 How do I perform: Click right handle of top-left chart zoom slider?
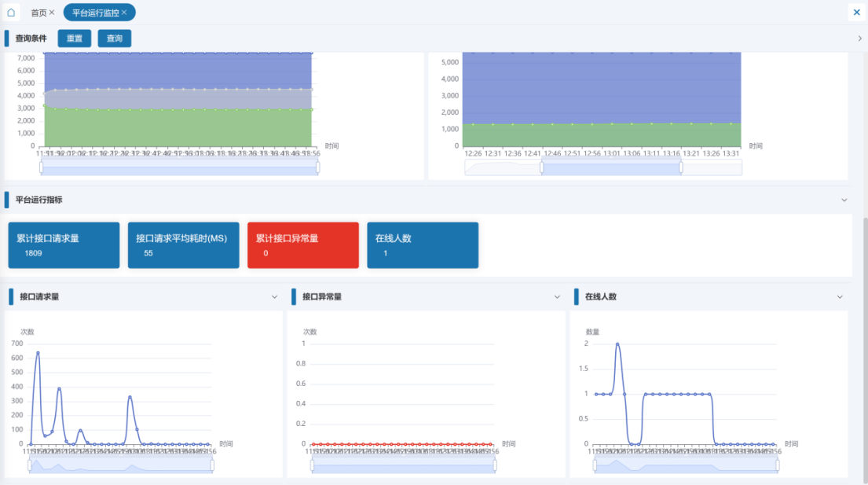point(318,167)
